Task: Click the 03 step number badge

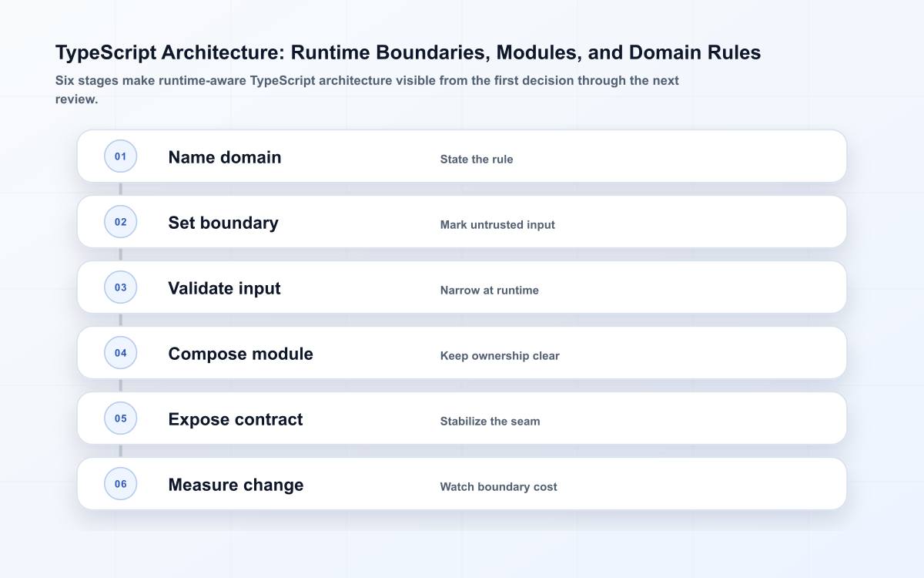Action: [x=121, y=287]
